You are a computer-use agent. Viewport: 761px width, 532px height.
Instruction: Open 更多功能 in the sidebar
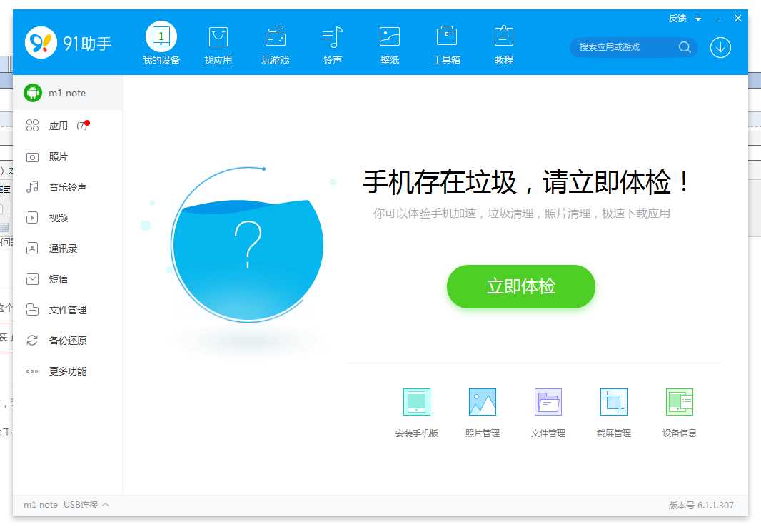coord(67,371)
